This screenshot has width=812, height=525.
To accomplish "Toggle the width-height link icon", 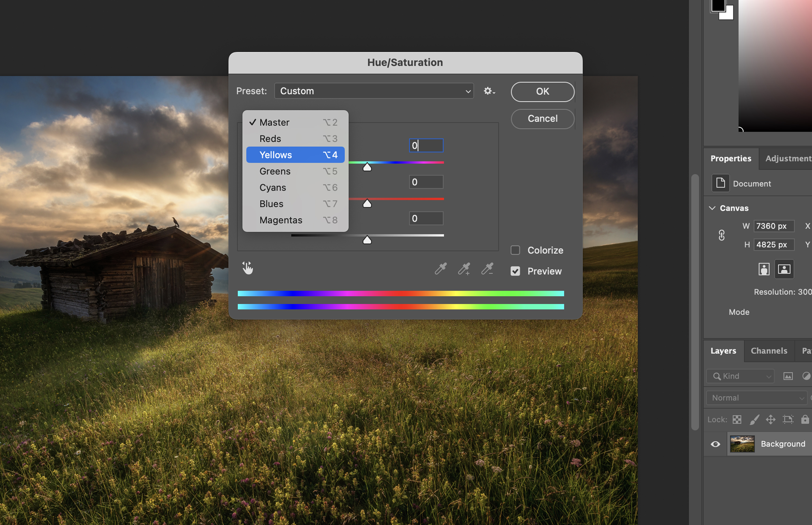I will click(x=721, y=235).
